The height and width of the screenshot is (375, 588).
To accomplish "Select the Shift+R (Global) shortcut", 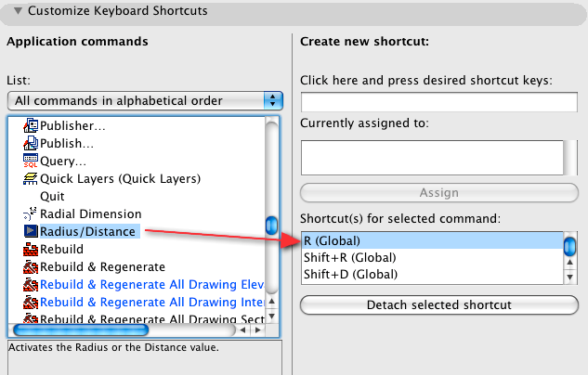I will [x=349, y=257].
